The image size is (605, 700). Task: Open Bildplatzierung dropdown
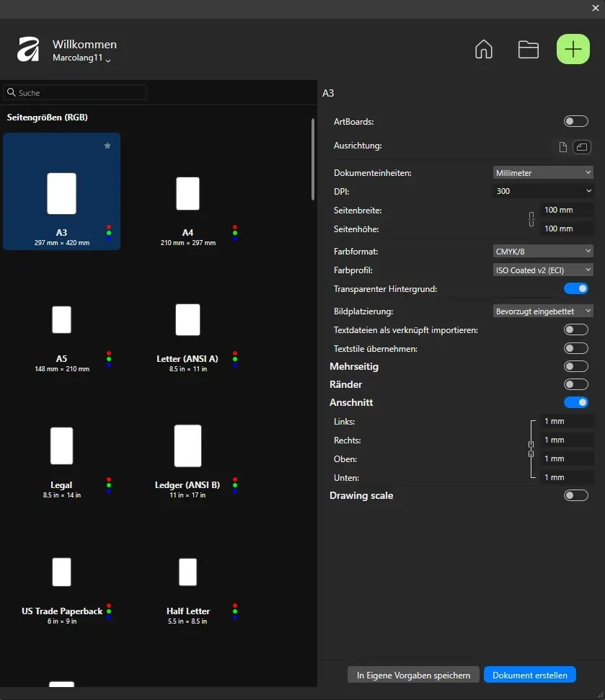pos(543,311)
